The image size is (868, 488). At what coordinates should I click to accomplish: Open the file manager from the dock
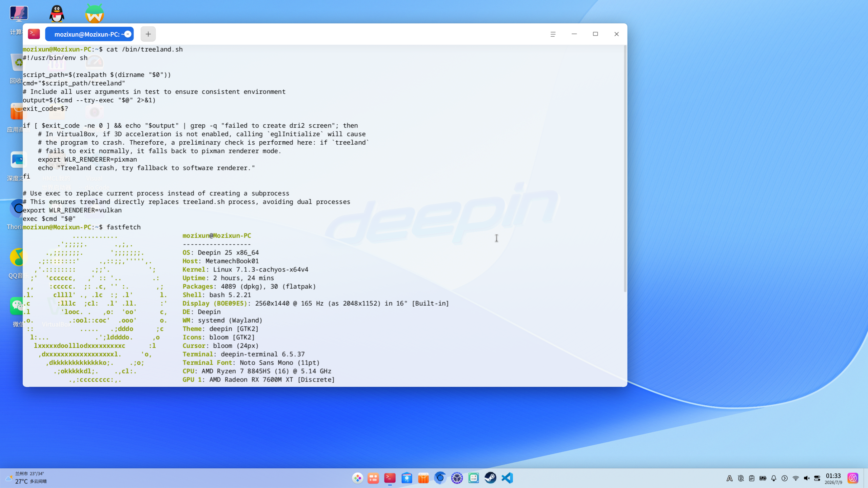[407, 478]
